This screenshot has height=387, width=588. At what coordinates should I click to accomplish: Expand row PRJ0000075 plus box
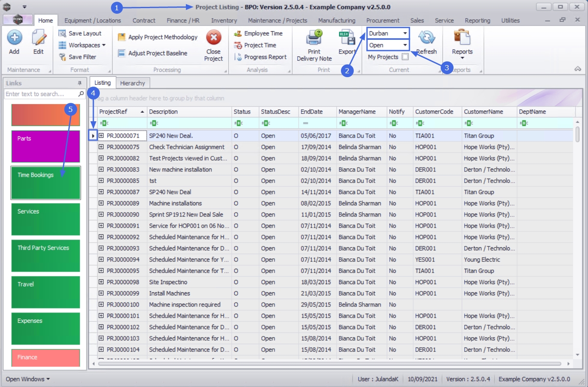coord(101,147)
